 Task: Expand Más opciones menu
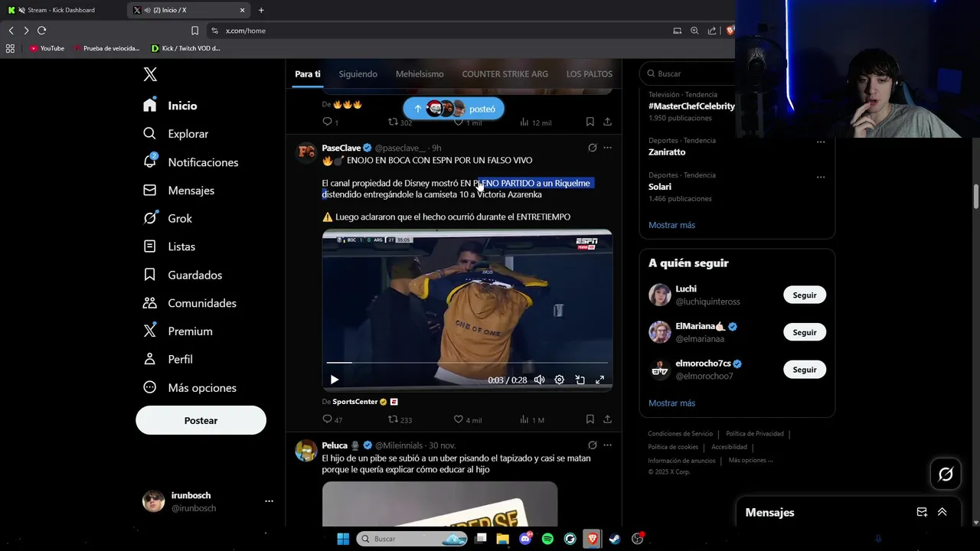coord(190,388)
